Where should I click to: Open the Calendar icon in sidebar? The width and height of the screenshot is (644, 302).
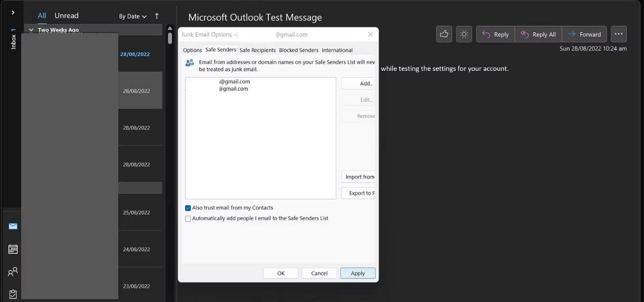coord(13,249)
